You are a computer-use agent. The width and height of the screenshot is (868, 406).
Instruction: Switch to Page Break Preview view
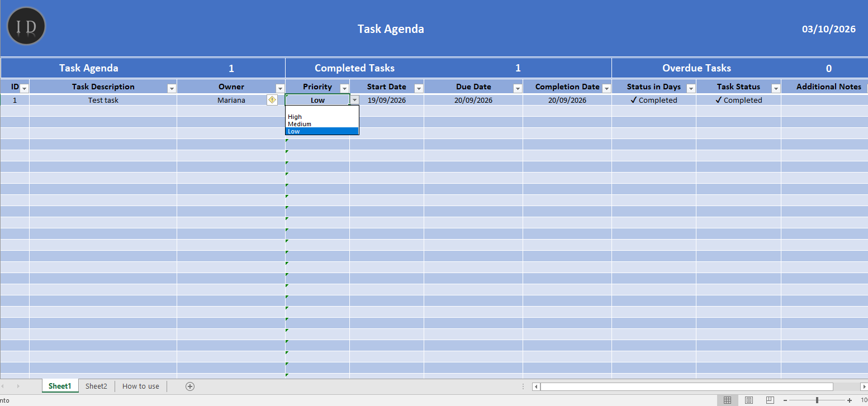(770, 400)
